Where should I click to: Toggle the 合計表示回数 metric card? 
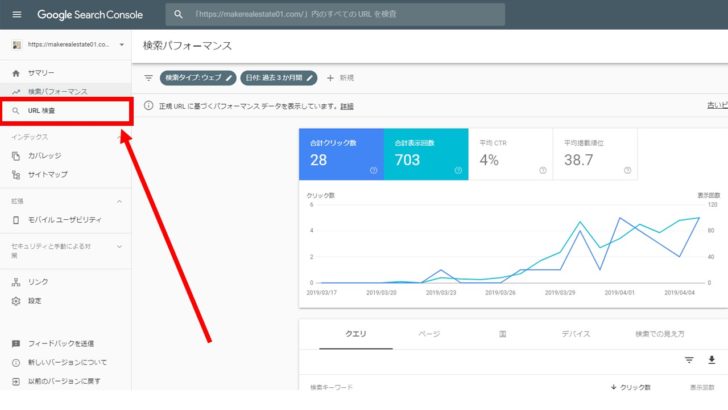[425, 154]
